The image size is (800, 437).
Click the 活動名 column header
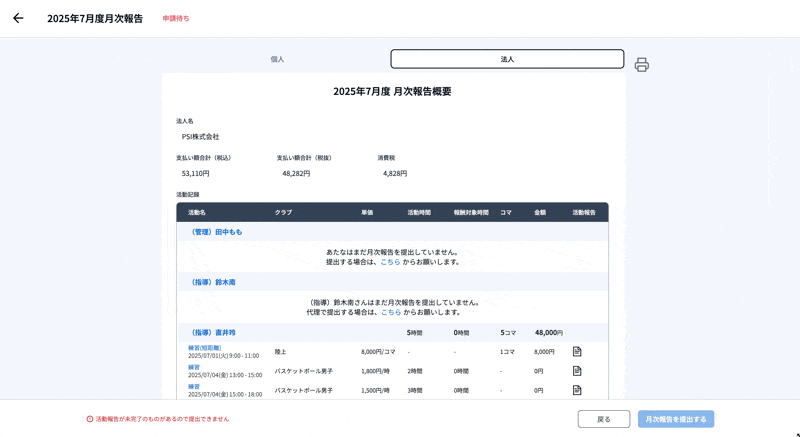196,213
